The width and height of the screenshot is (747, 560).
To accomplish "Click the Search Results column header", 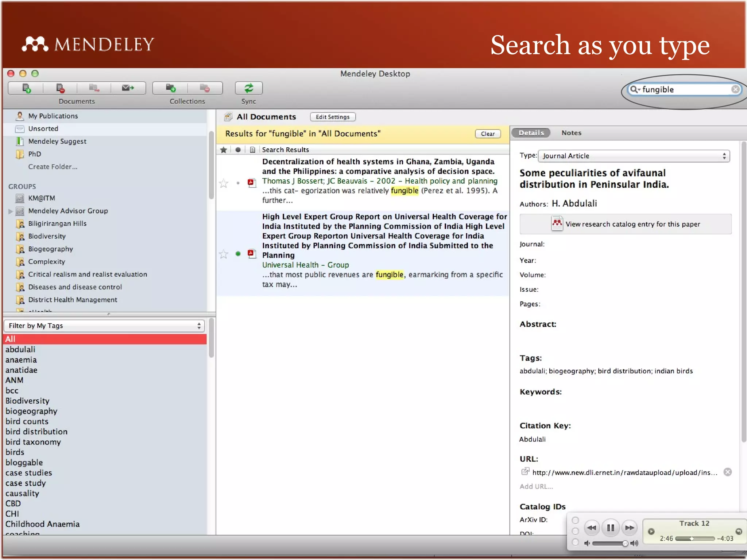I will [x=285, y=150].
